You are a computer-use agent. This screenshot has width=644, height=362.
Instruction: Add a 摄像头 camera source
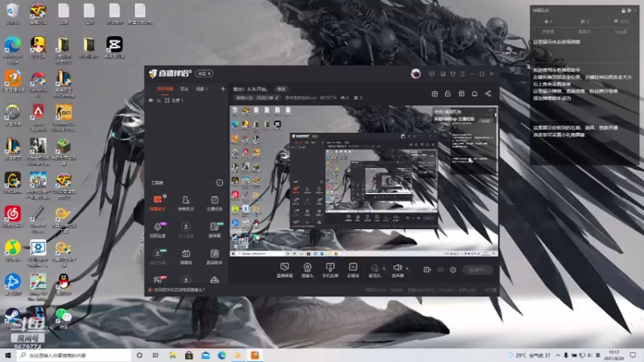(308, 270)
